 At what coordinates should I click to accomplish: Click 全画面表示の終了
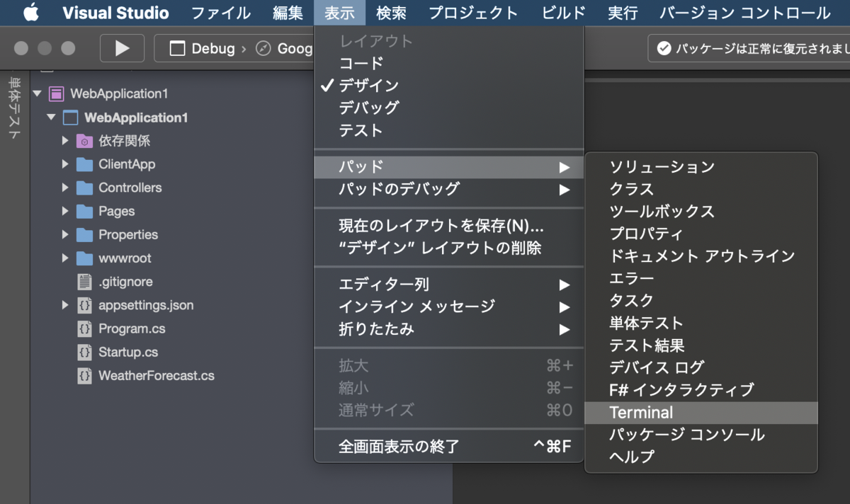[448, 447]
